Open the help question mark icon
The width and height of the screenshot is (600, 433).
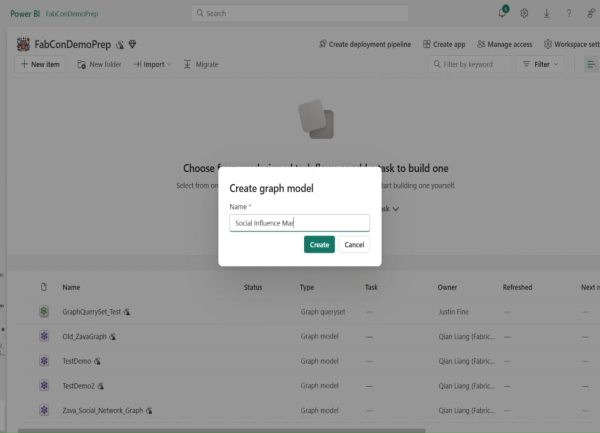(569, 13)
